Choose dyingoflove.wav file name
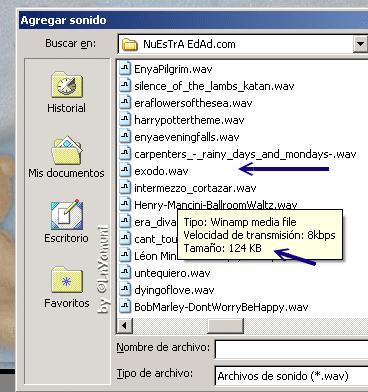 coord(174,290)
